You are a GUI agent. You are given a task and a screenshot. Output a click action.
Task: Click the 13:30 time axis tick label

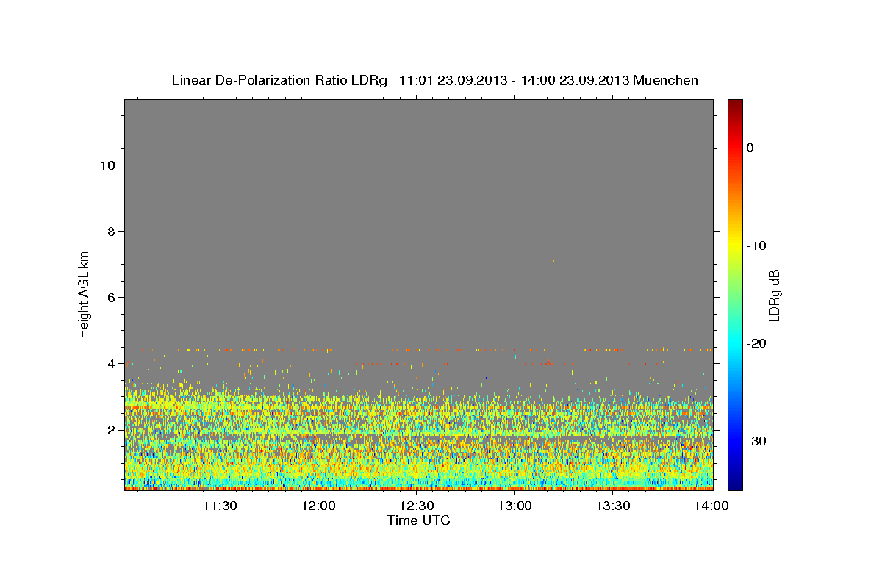pyautogui.click(x=613, y=506)
